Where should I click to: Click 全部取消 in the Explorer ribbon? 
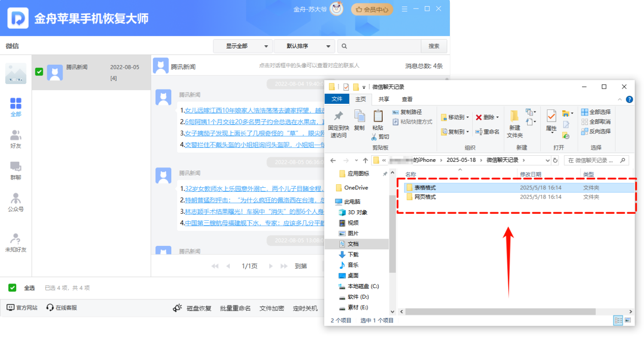596,122
